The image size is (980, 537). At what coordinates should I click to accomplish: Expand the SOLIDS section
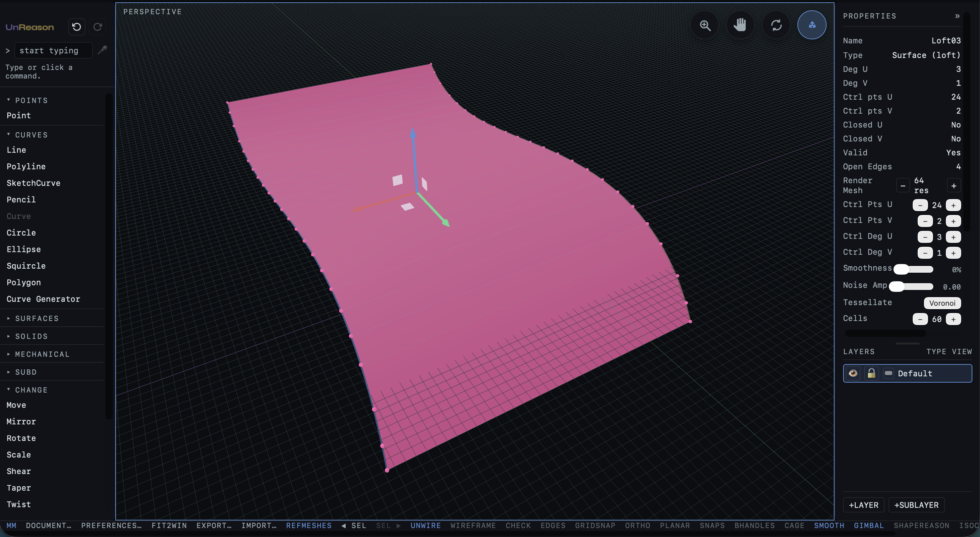click(x=28, y=336)
